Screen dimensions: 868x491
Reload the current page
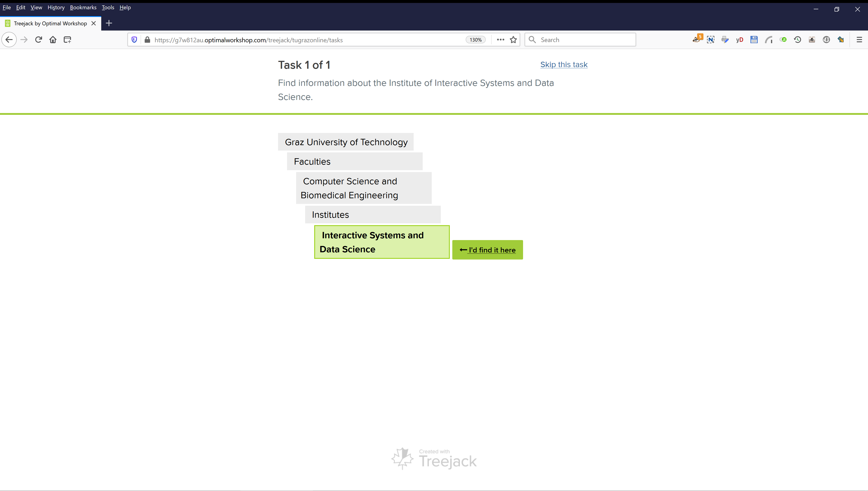pos(38,40)
